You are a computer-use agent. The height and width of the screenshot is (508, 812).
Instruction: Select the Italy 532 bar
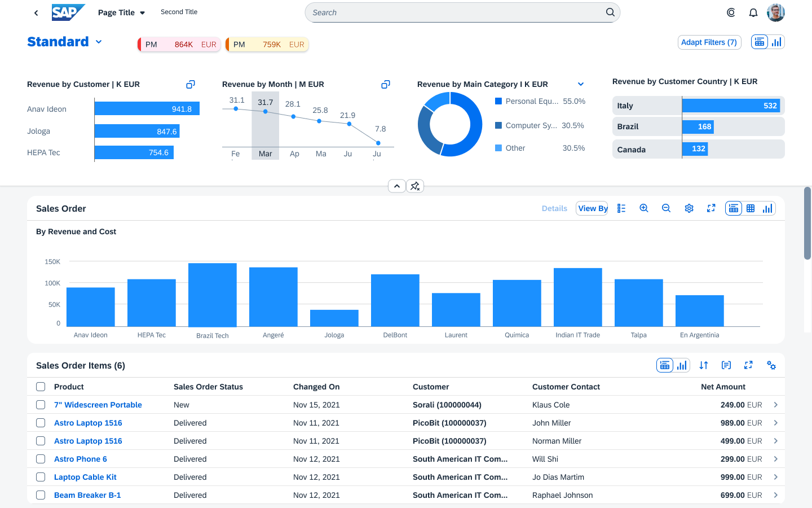(x=731, y=106)
